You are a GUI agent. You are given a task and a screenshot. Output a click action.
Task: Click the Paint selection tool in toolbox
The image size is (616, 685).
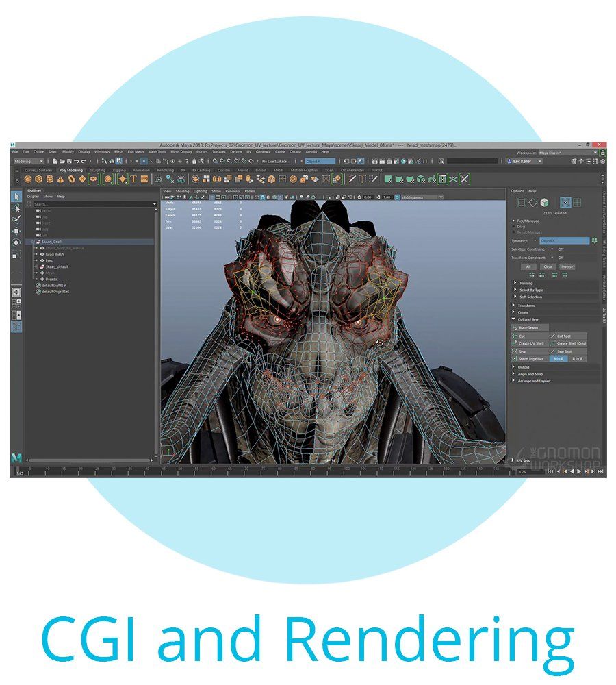[x=16, y=220]
